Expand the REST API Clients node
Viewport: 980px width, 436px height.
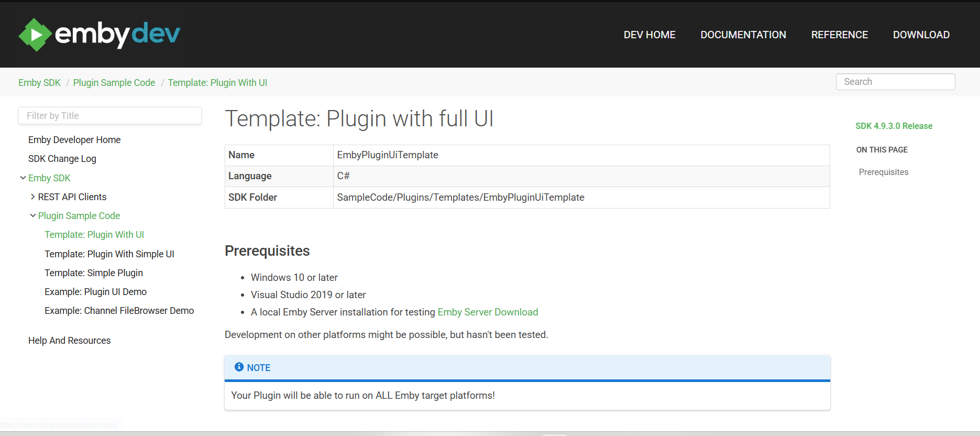click(x=33, y=197)
